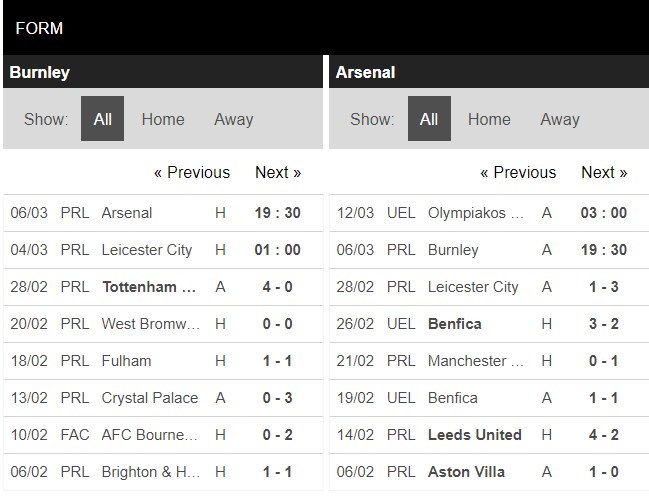Show Arsenal Home matches only

pos(489,119)
